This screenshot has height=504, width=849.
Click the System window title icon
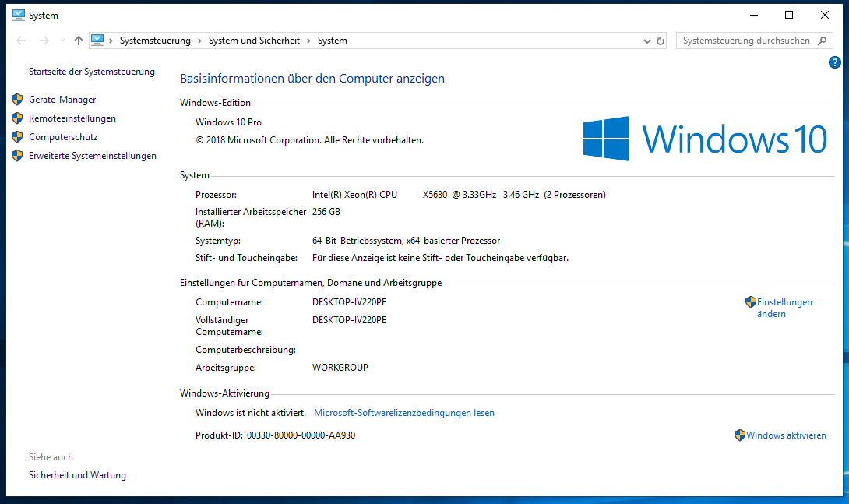(19, 15)
